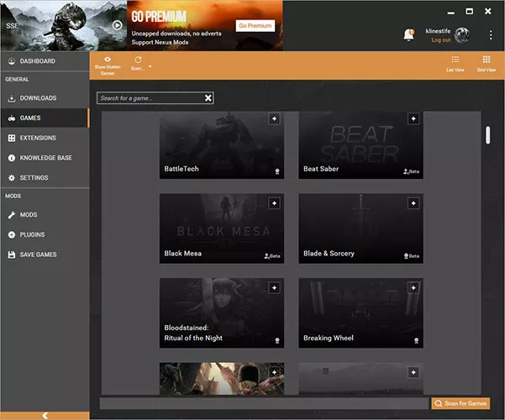505x420 pixels.
Task: Open the three-dot more menu
Action: pos(491,34)
